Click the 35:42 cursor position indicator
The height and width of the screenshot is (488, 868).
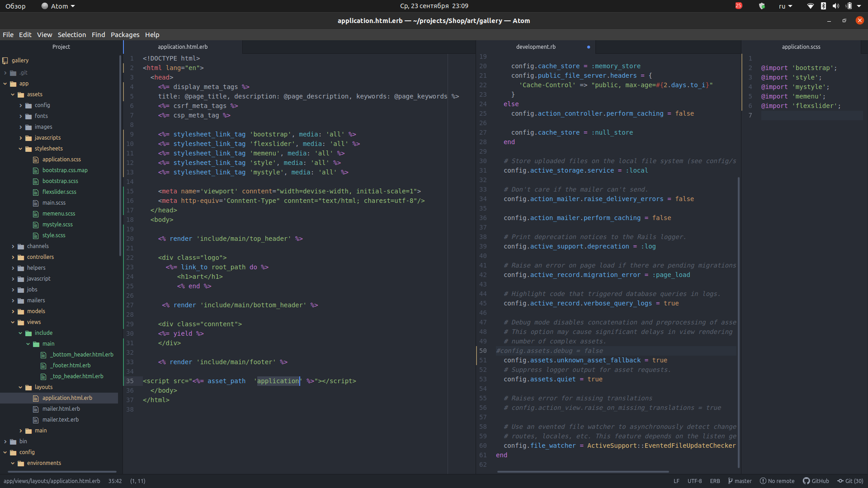(x=115, y=481)
